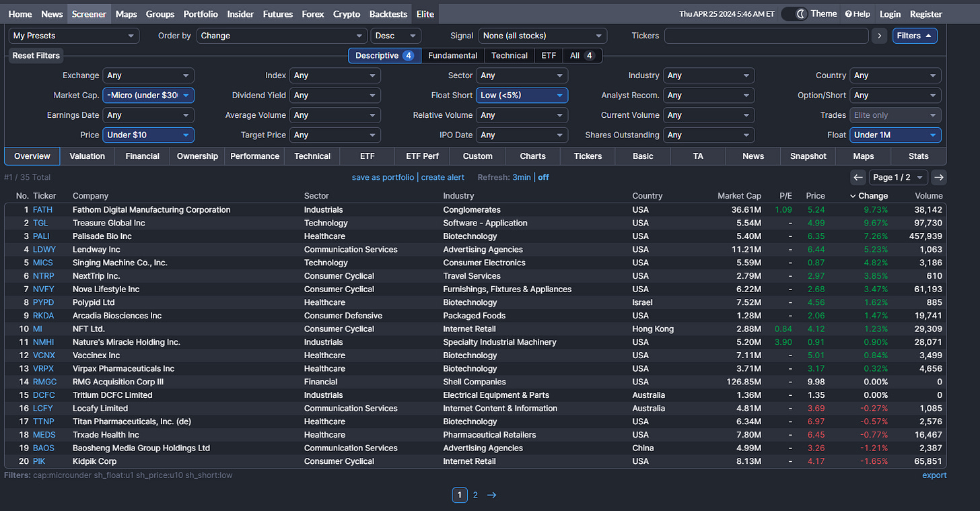This screenshot has height=511, width=980.
Task: Click save as portfolio link
Action: tap(383, 177)
